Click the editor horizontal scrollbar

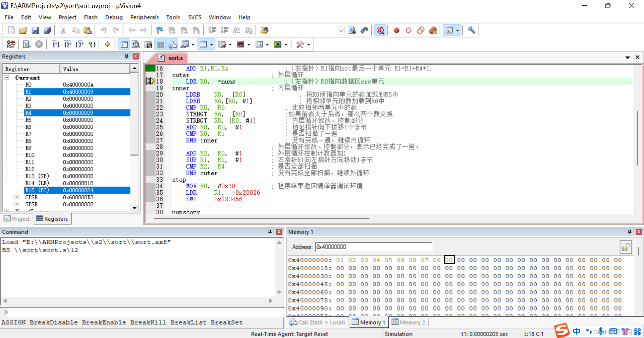[262, 218]
